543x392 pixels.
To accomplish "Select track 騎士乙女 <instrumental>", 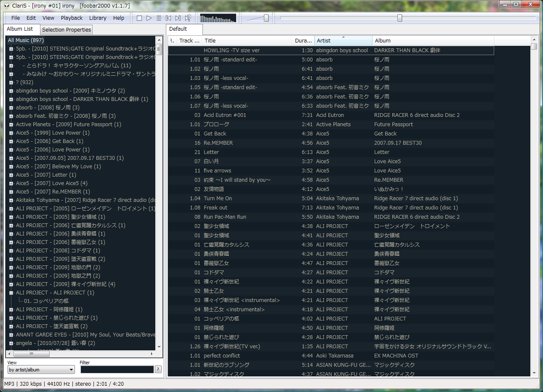I will (x=331, y=310).
